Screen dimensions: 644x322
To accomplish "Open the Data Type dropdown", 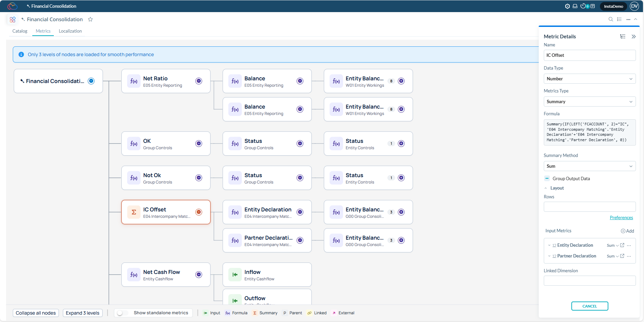I will (590, 79).
